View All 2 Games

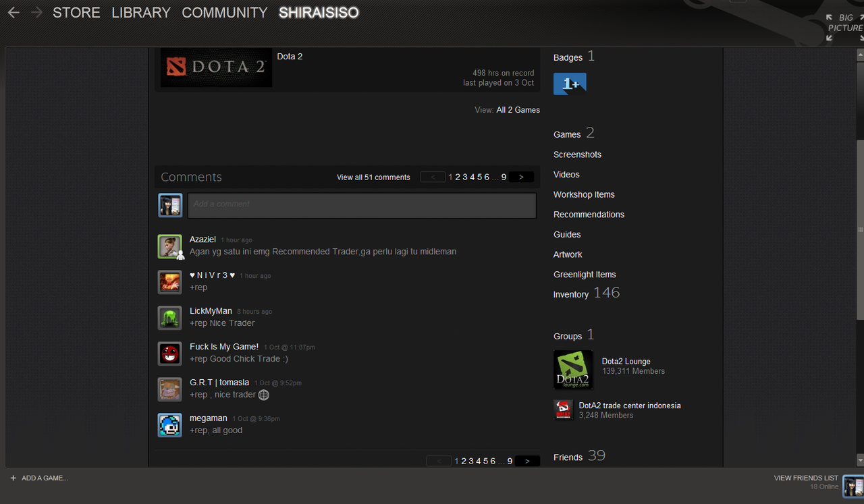(518, 110)
